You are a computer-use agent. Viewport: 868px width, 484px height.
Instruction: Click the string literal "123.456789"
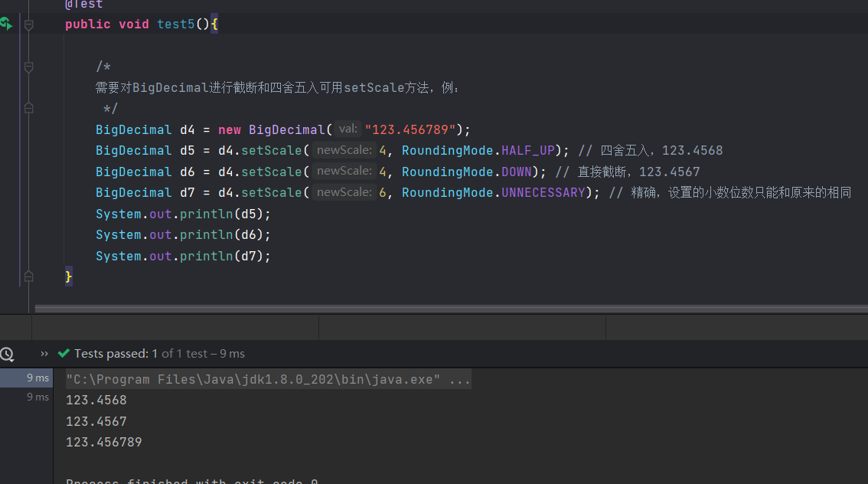(x=410, y=129)
